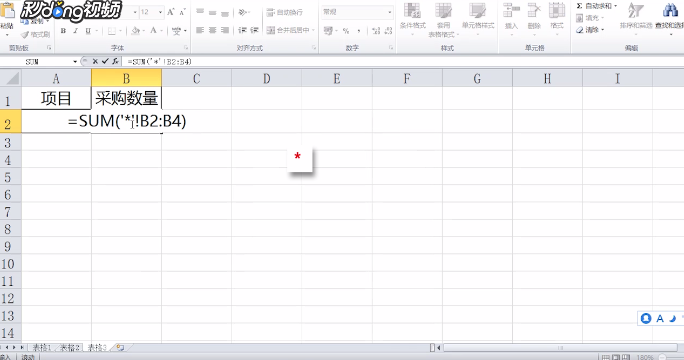Click the phonetic guide 文 icon
The width and height of the screenshot is (684, 360).
(x=176, y=31)
